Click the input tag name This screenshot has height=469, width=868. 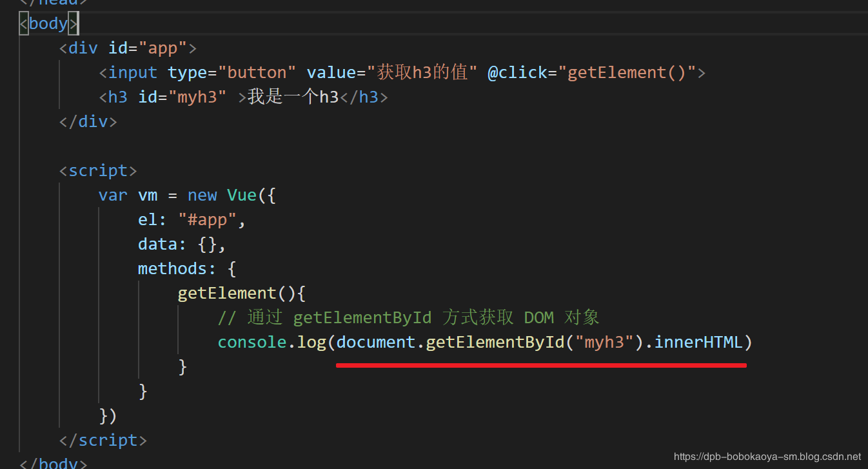coord(133,72)
